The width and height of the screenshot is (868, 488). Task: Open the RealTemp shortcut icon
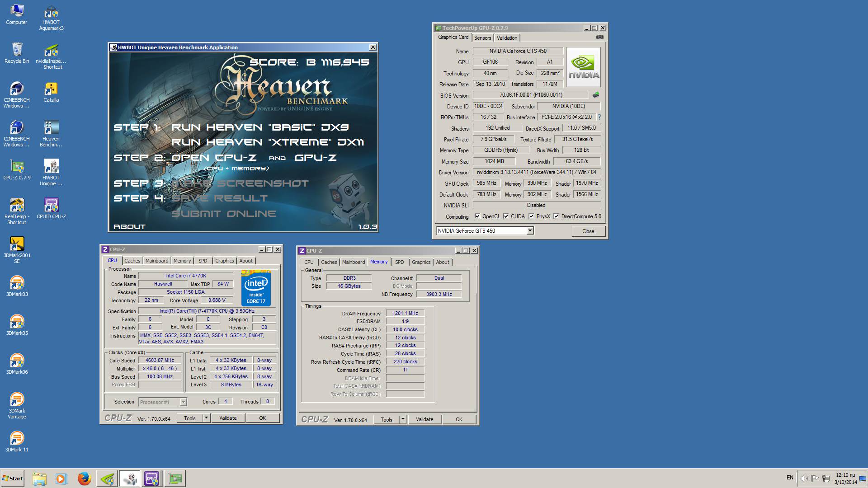(17, 211)
